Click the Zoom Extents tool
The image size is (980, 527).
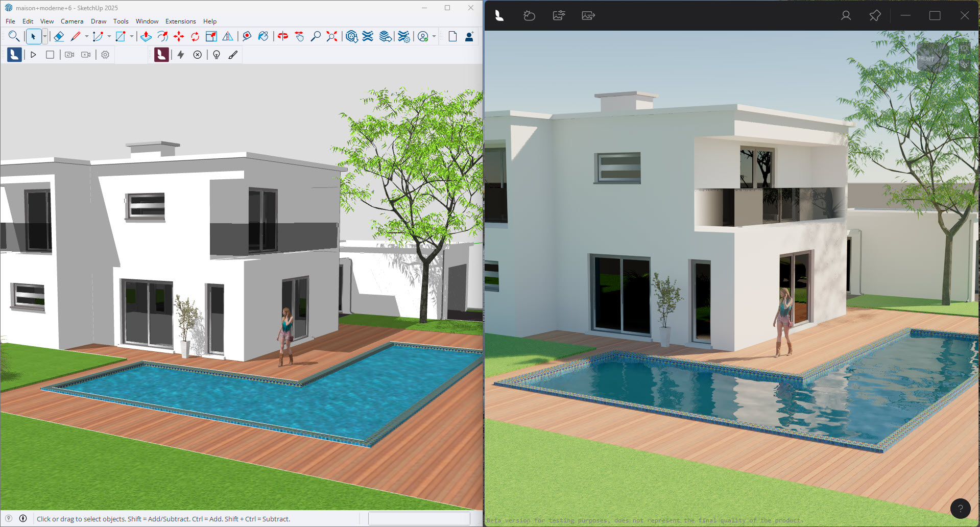coord(332,36)
